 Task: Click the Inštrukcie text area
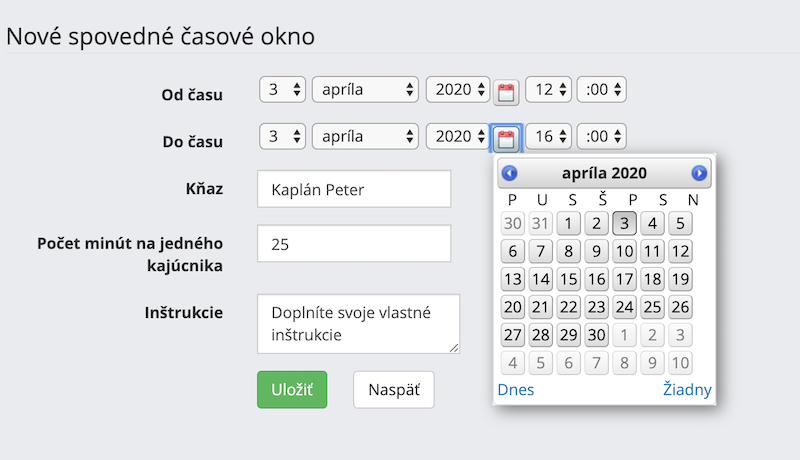pos(358,323)
